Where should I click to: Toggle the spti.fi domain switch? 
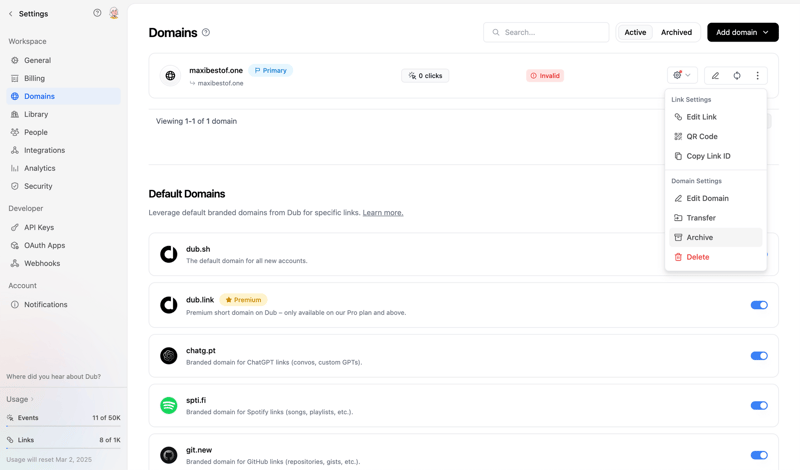pos(759,406)
